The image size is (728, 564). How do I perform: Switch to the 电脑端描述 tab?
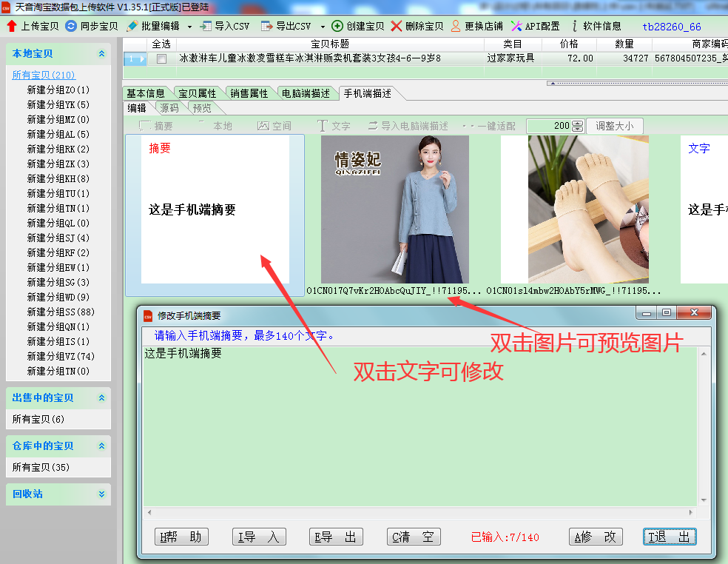click(x=306, y=93)
